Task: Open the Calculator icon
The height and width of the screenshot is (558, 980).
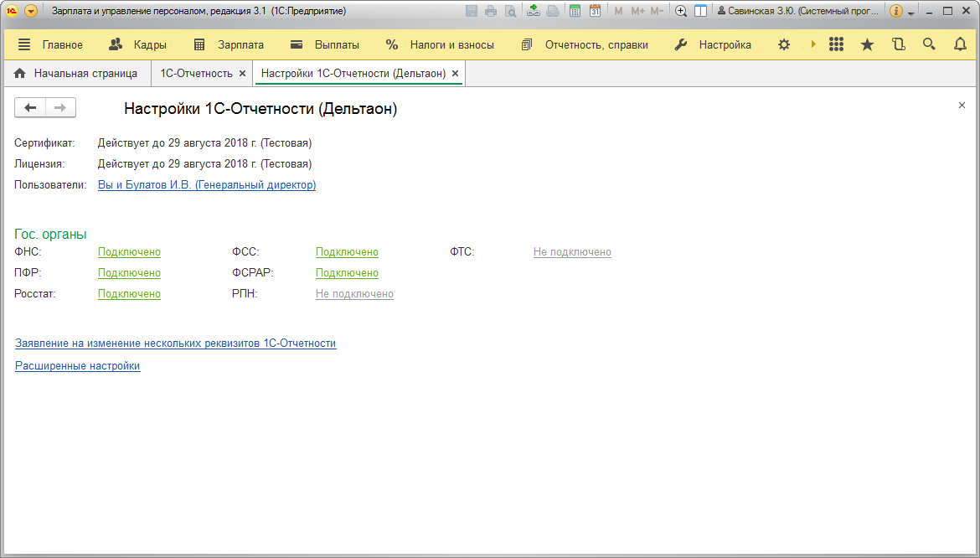Action: point(575,11)
